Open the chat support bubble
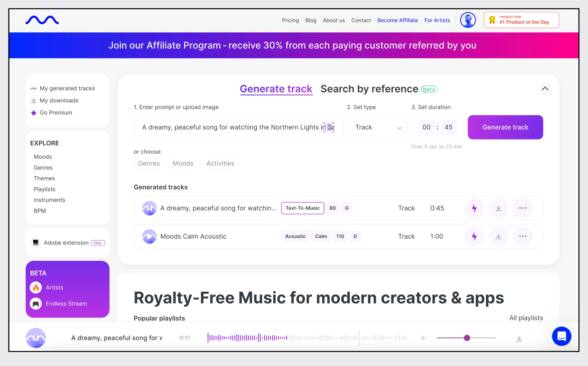The width and height of the screenshot is (588, 366). pyautogui.click(x=561, y=336)
